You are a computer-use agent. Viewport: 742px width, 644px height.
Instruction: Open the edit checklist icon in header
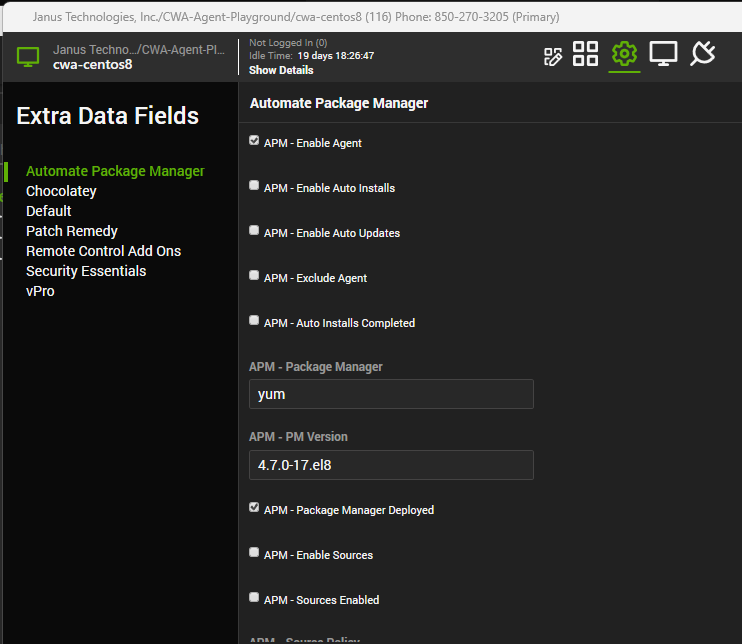coord(553,56)
